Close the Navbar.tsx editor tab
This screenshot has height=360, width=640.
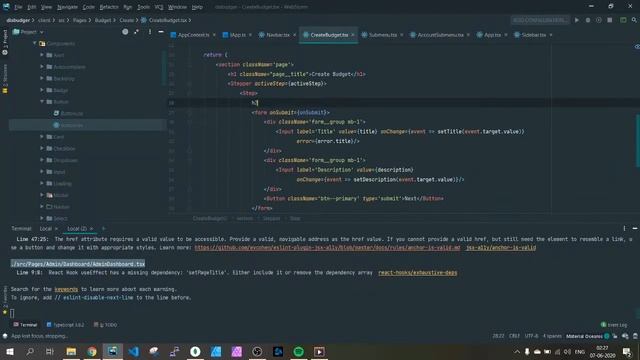[294, 35]
